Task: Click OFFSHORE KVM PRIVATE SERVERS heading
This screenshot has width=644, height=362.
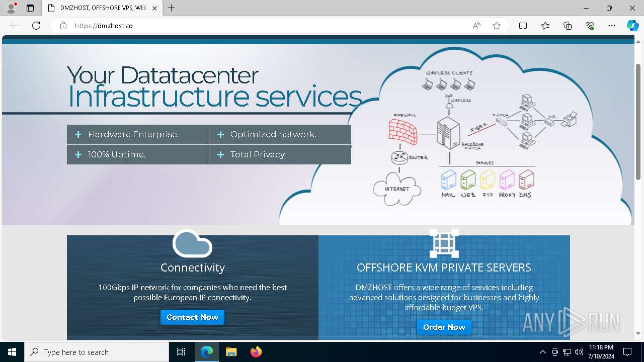Action: tap(444, 267)
